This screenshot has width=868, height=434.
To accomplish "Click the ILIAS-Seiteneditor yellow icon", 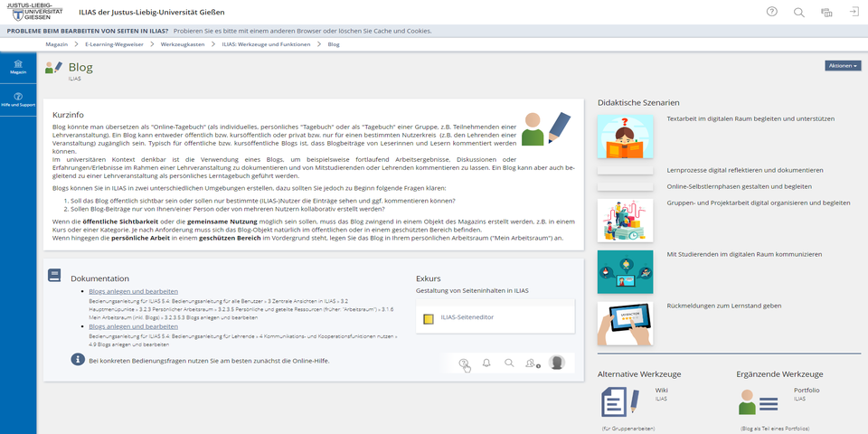I will coord(428,319).
